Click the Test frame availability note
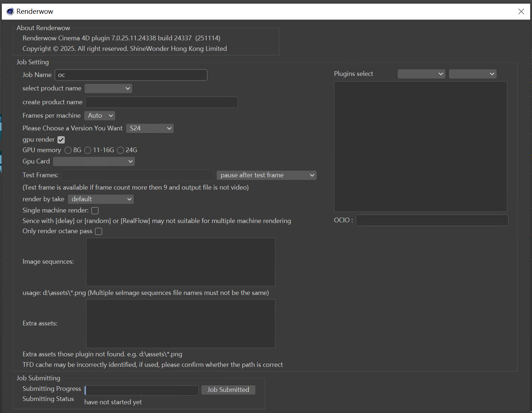 pos(136,187)
